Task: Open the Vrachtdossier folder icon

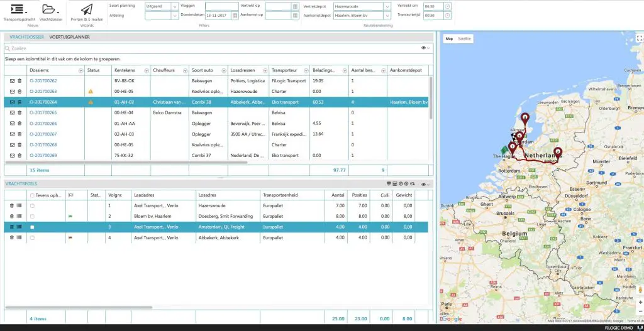Action: pos(48,9)
